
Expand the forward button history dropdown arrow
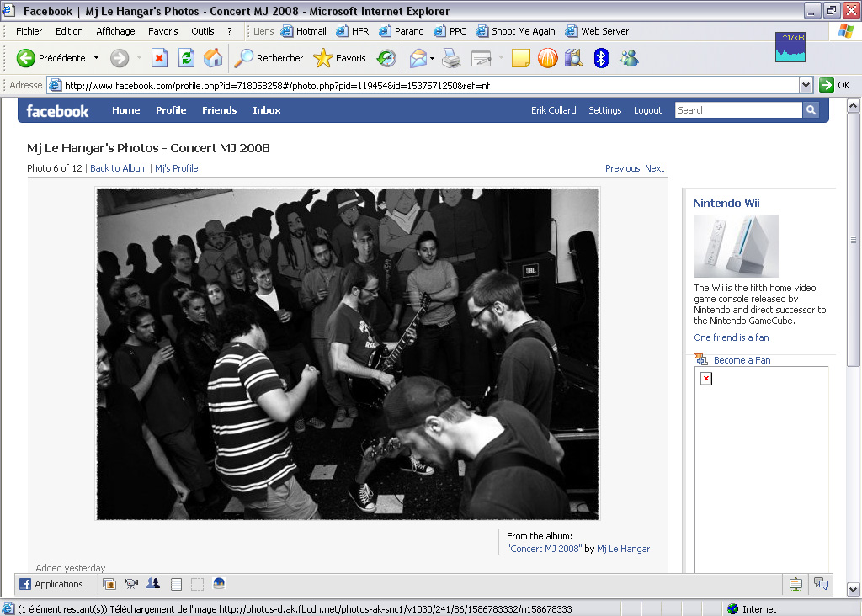(139, 58)
